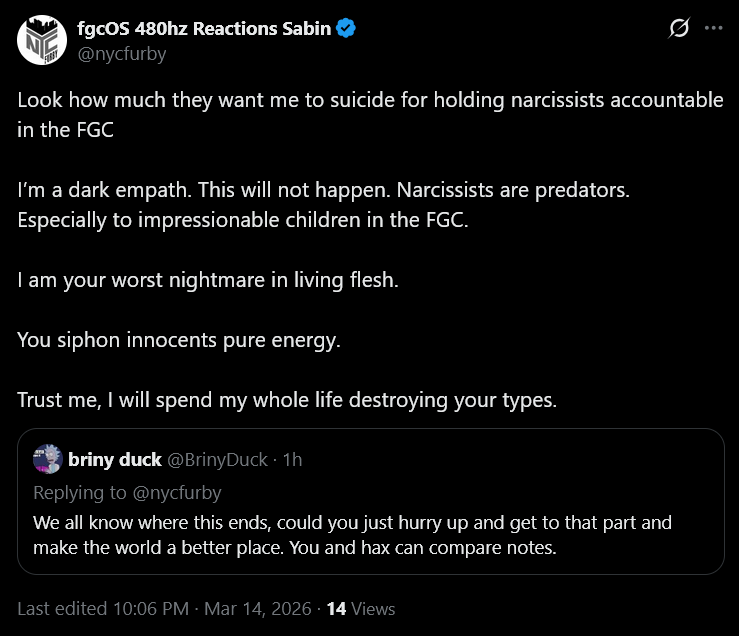The height and width of the screenshot is (636, 739).
Task: Click the Grok explain-post icon
Action: [679, 29]
